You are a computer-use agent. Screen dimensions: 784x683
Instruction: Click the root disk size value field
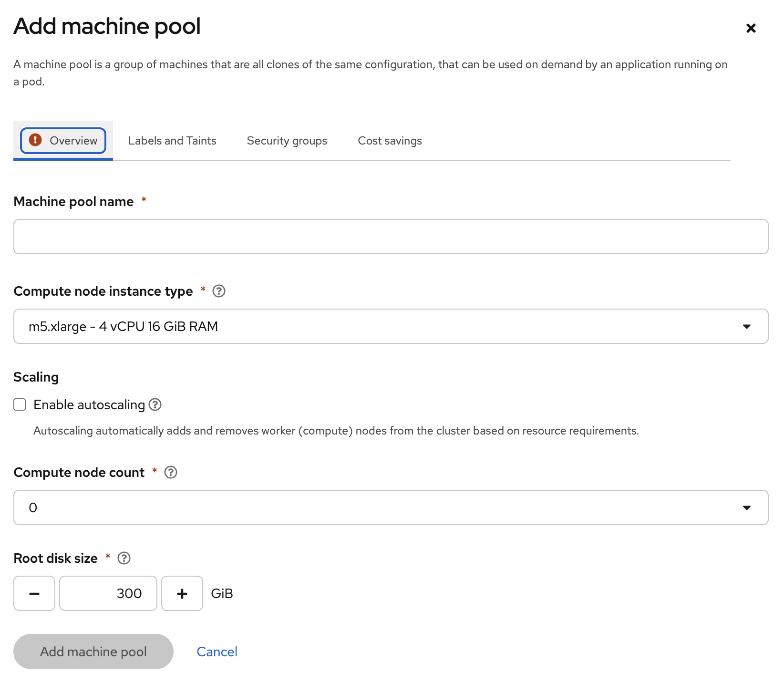tap(108, 593)
